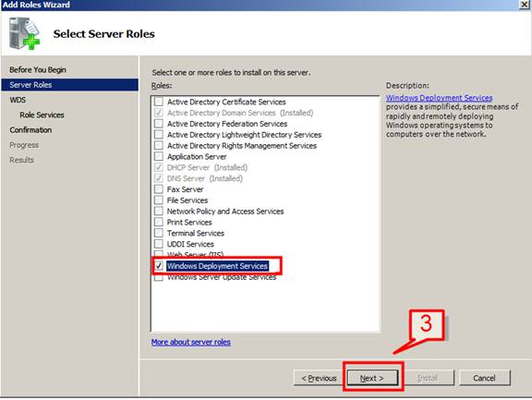This screenshot has height=400, width=532.
Task: Uncheck Windows Deployment Services
Action: click(159, 266)
